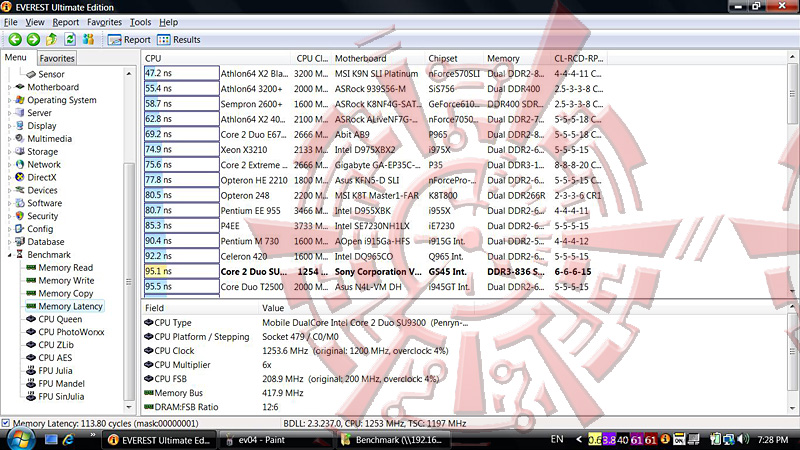This screenshot has height=450, width=800.
Task: Select the CPU PhotoWorxx benchmark icon
Action: click(31, 332)
